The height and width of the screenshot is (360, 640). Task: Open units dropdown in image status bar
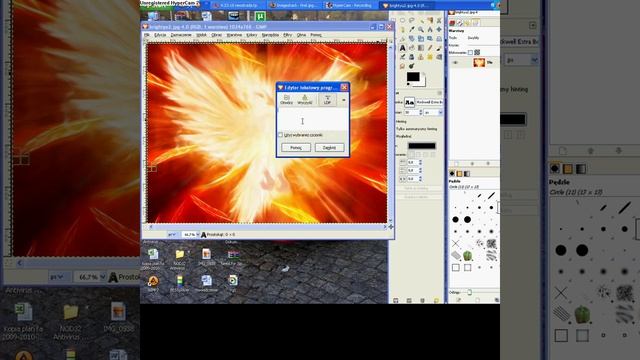click(172, 235)
